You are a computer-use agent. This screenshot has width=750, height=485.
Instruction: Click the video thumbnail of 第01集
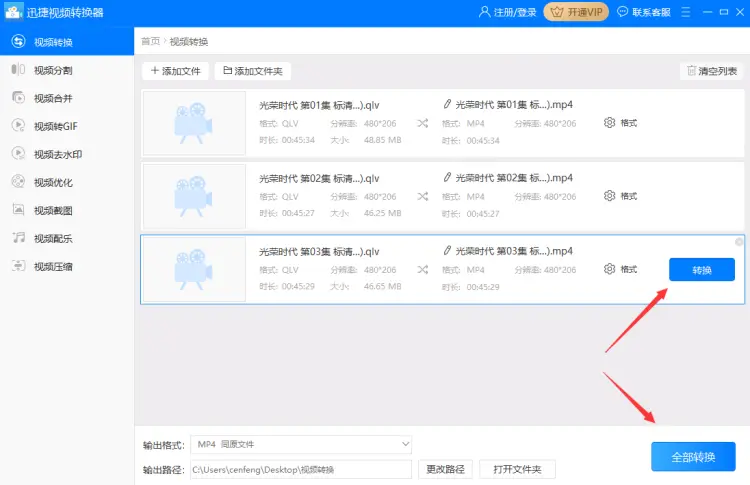point(194,123)
